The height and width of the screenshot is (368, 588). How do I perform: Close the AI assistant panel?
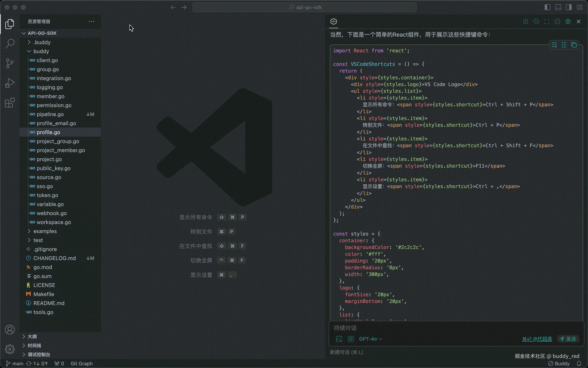(x=579, y=21)
